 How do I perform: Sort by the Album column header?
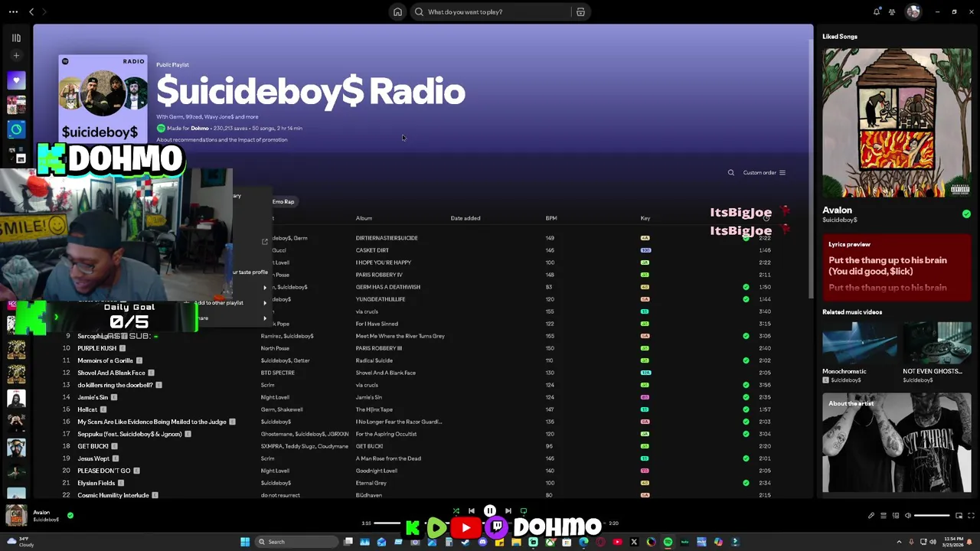(x=364, y=218)
